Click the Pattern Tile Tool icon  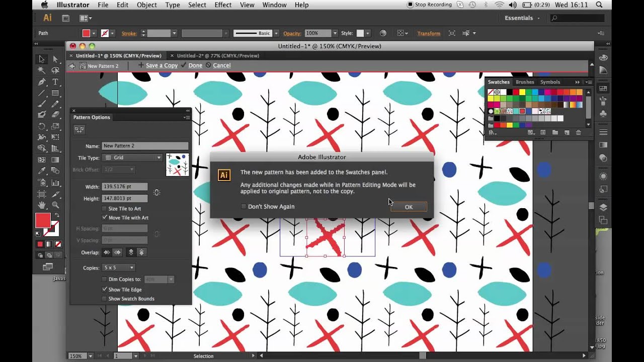pos(79,129)
